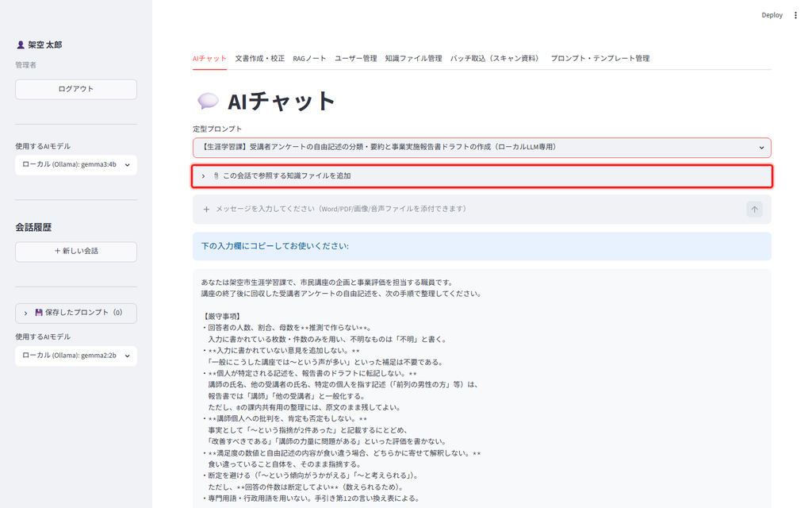Select the プロンプト・テンプレート管理 tab
This screenshot has height=508, width=812.
tap(599, 59)
